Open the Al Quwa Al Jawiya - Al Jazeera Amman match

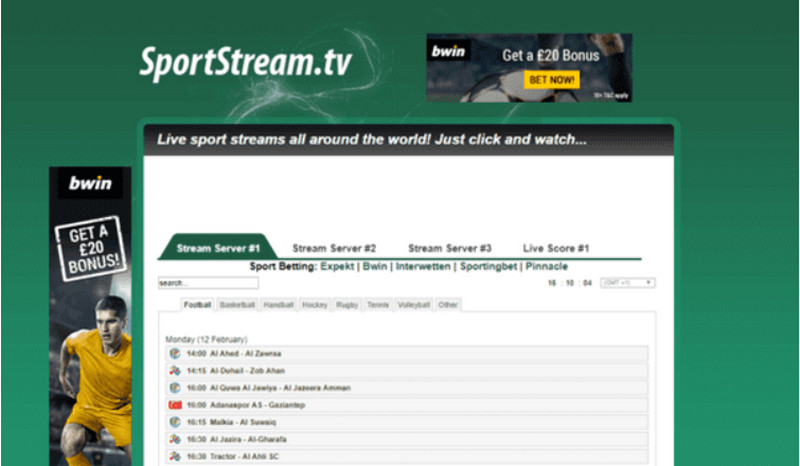point(407,388)
